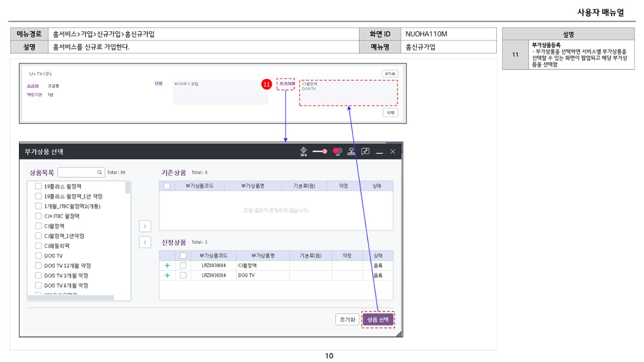Screen dimensions: 644x362
Task: Check the DOG TV checkbox in 상품목록 list
Action: [x=39, y=255]
